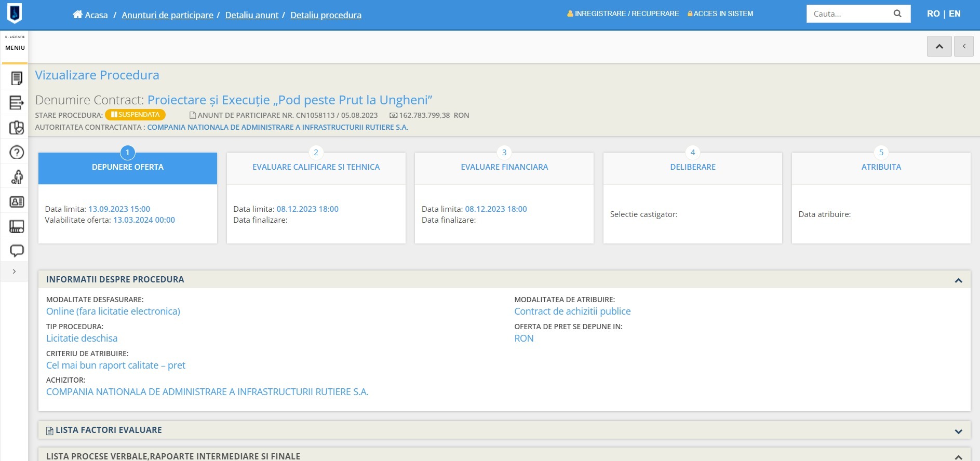This screenshot has width=980, height=461.
Task: Open the document page sidebar icon
Action: (17, 78)
